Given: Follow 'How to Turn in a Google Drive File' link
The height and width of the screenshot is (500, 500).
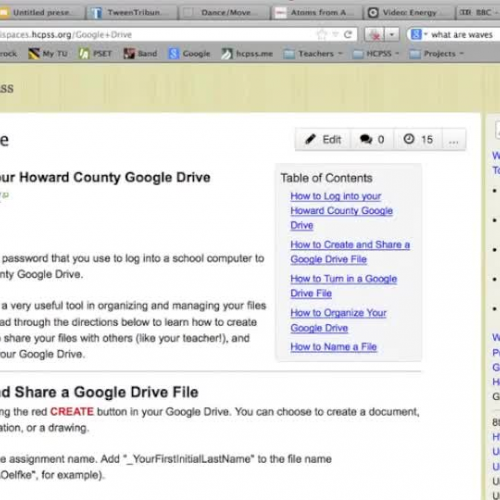Looking at the screenshot, I should [x=344, y=286].
